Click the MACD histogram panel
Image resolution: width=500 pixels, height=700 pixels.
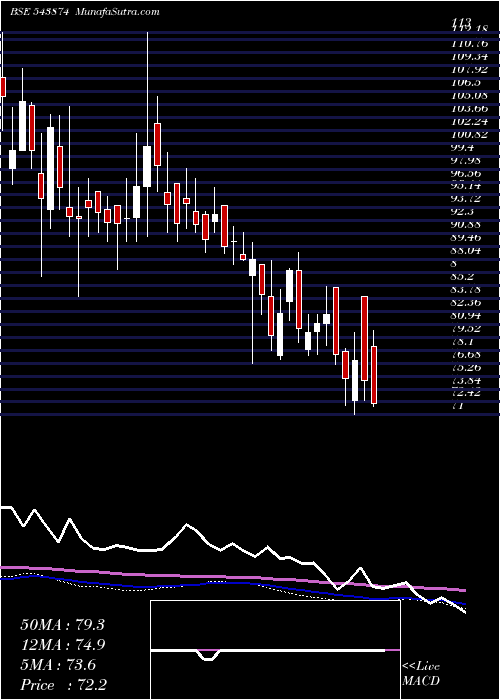(275, 650)
